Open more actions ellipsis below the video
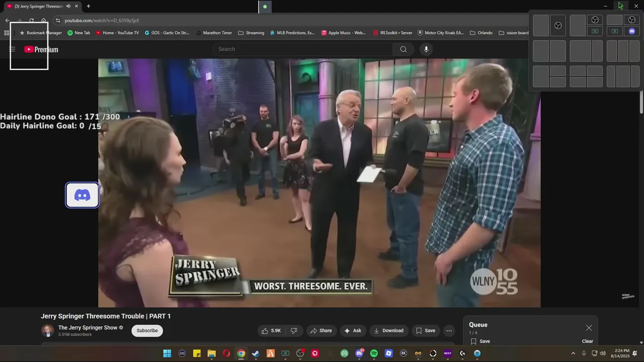644x362 pixels. [x=449, y=331]
